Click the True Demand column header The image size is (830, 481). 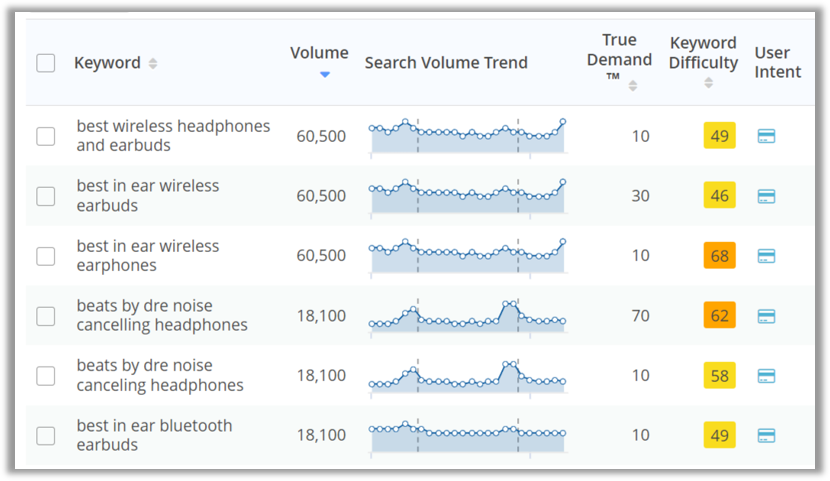click(619, 56)
